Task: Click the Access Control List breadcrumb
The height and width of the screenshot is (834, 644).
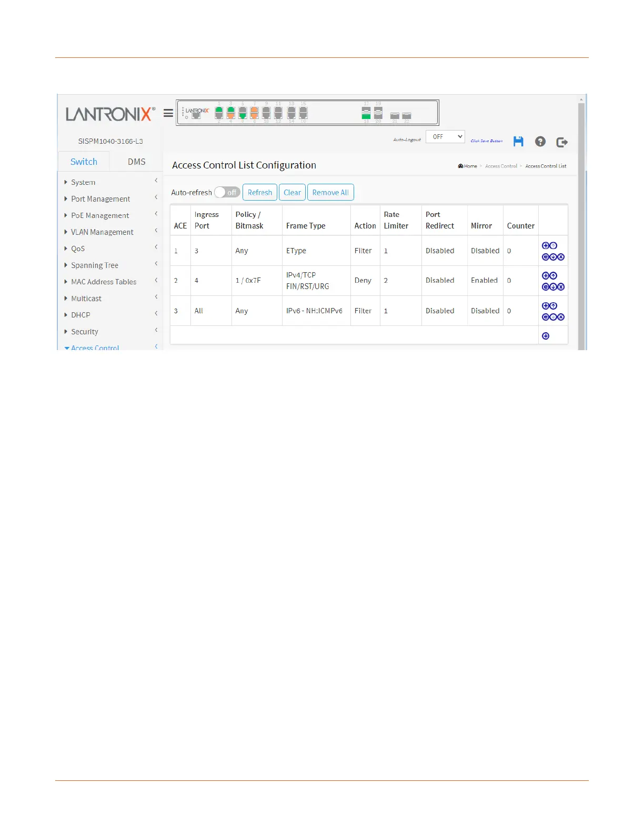Action: coord(546,166)
